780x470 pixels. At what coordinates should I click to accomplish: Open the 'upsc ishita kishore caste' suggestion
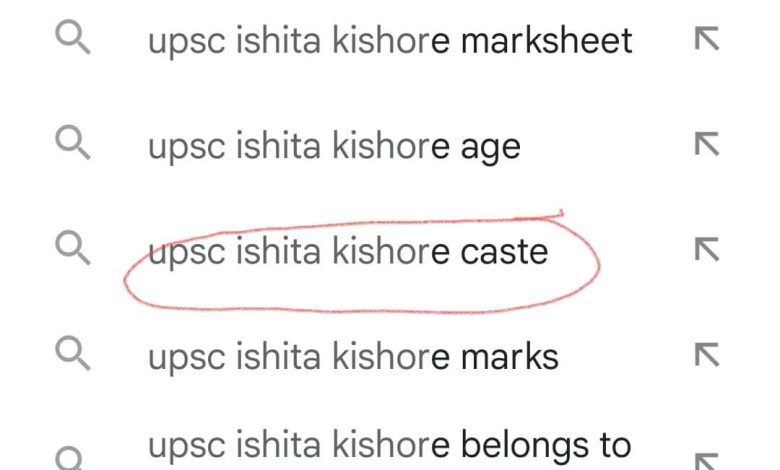(x=347, y=251)
